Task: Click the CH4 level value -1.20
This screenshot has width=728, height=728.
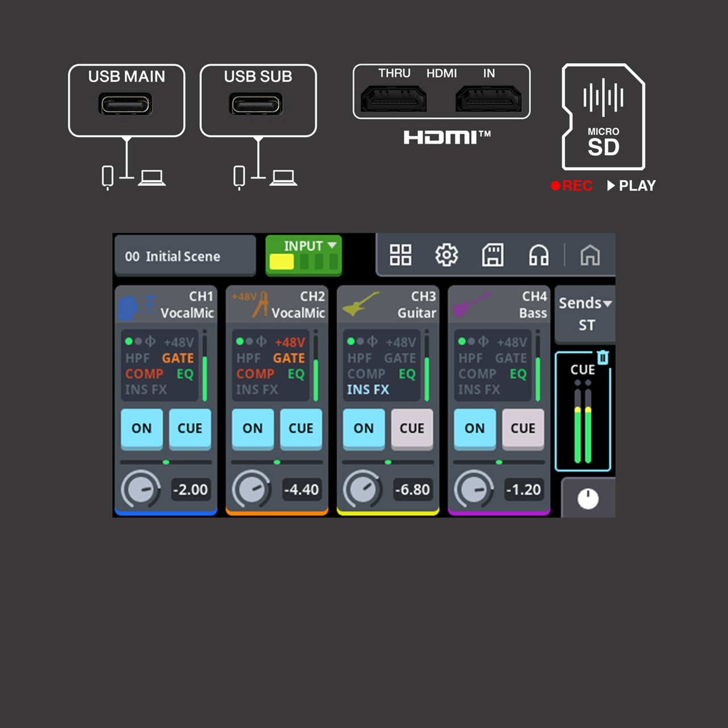Action: (524, 489)
